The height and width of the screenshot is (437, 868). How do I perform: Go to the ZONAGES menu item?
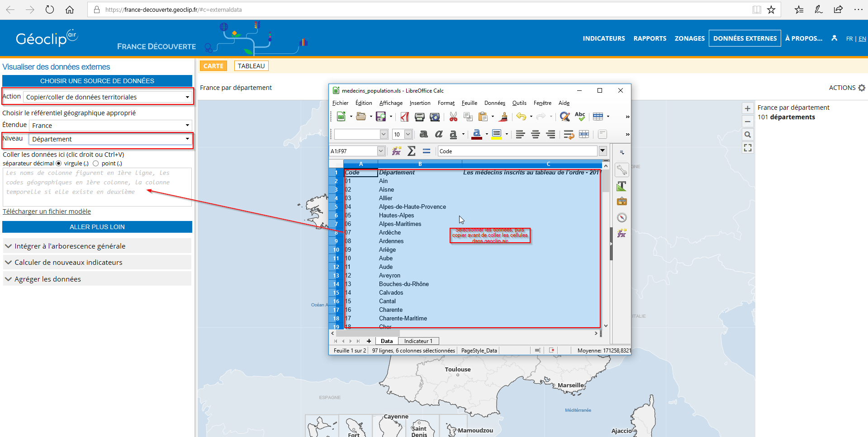click(x=689, y=38)
